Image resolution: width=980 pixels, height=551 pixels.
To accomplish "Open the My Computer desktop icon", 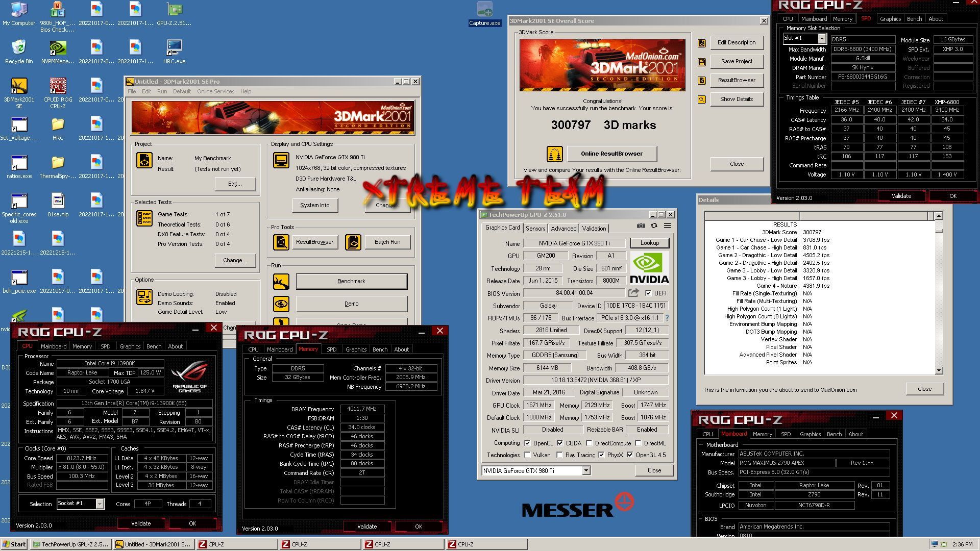I will [x=19, y=14].
